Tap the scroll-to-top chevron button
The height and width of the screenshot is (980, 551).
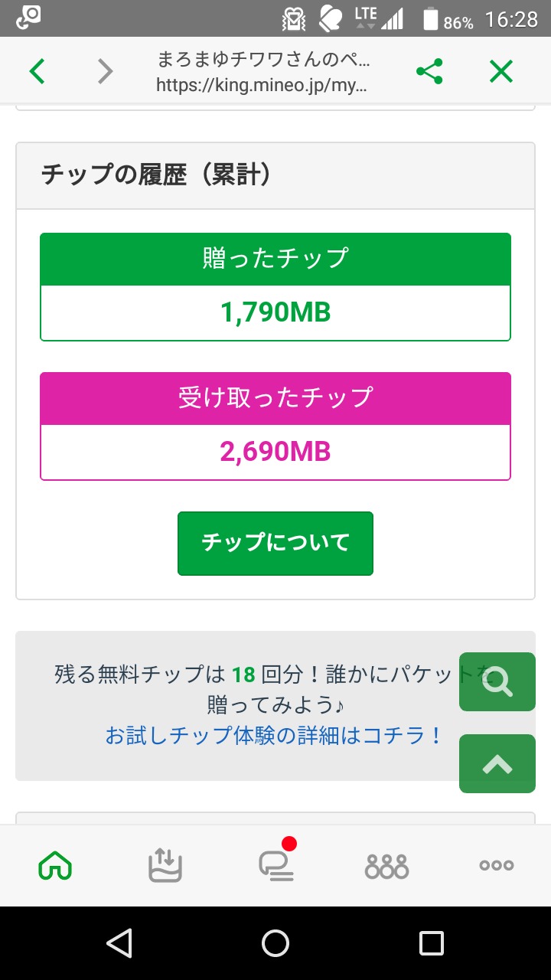coord(497,763)
